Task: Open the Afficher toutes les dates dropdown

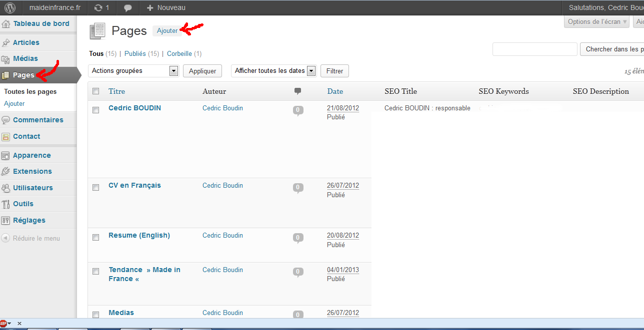Action: tap(274, 71)
